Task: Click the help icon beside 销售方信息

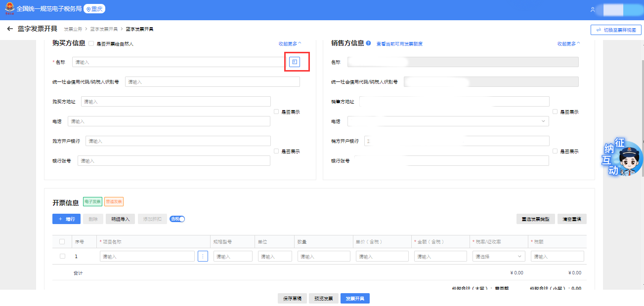Action: pos(369,43)
